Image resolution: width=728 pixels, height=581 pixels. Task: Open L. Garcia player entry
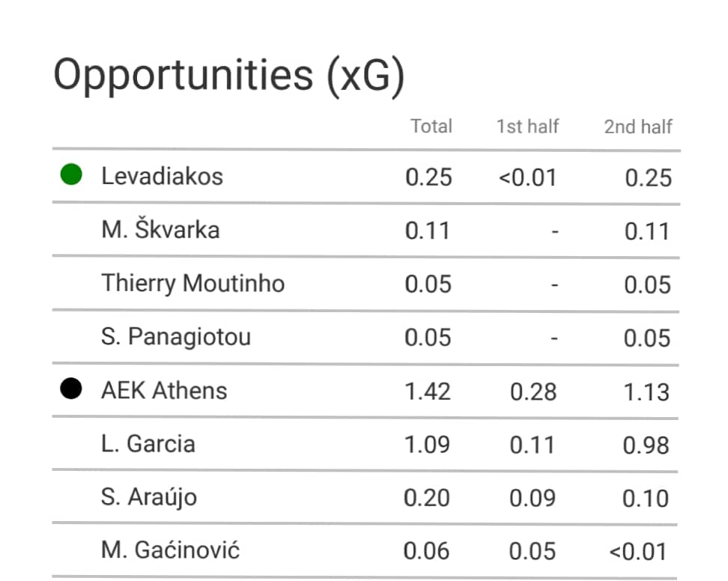tap(148, 444)
